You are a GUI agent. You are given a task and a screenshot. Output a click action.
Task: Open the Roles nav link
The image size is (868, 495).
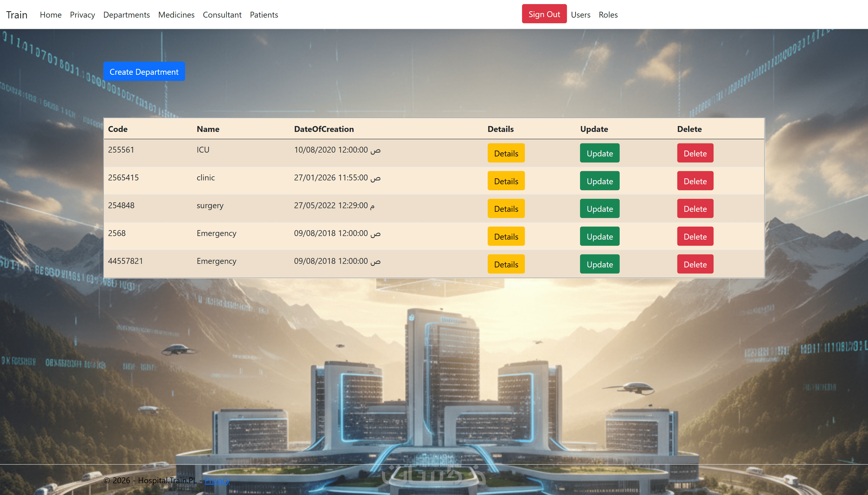(608, 15)
